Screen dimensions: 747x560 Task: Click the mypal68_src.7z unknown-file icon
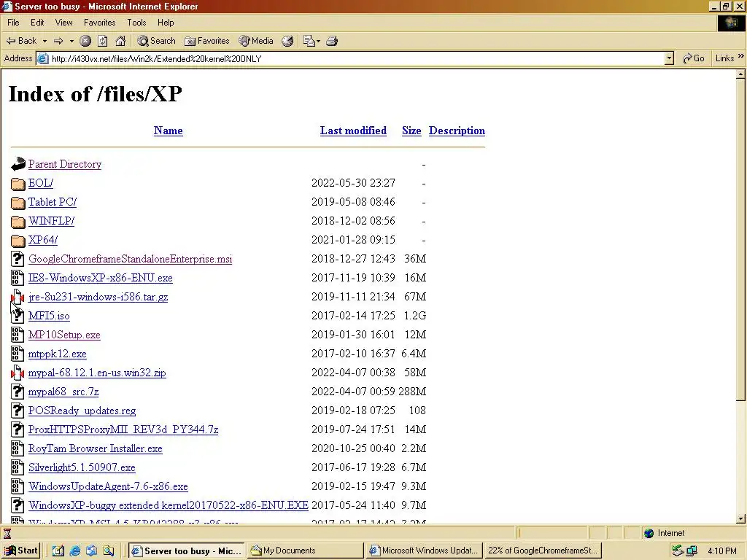coord(18,392)
